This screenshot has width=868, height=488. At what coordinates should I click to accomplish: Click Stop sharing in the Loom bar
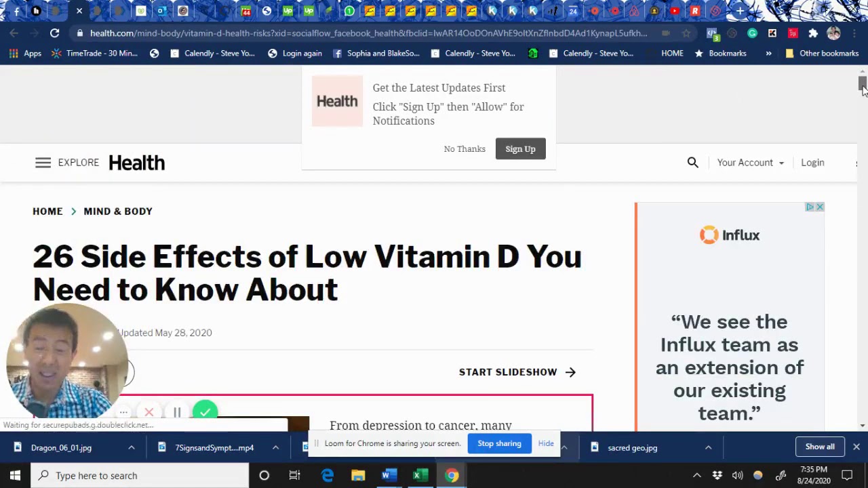coord(499,443)
